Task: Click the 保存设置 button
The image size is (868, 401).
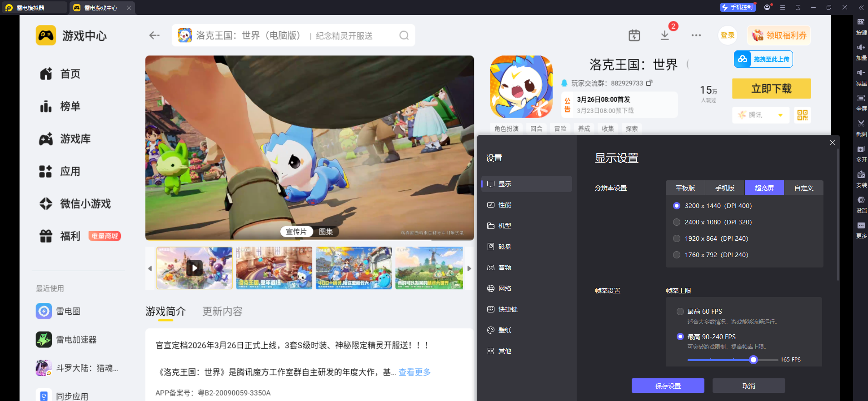Action: tap(668, 386)
